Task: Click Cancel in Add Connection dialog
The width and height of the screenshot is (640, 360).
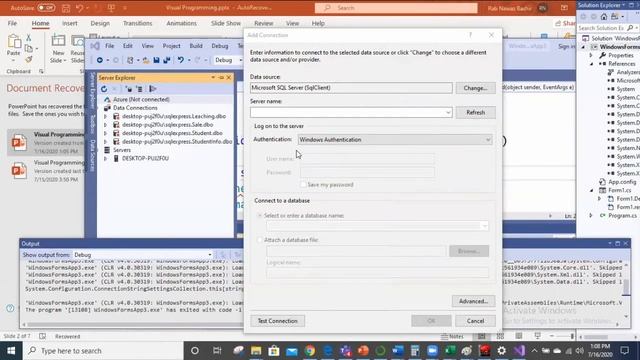Action: [x=476, y=321]
